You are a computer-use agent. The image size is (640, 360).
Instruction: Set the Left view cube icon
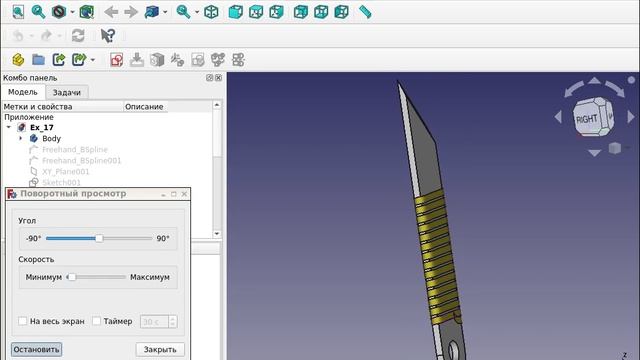tap(342, 12)
